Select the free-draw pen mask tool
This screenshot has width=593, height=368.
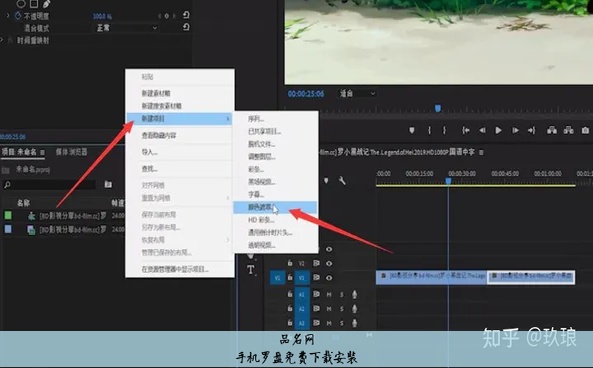pyautogui.click(x=47, y=4)
